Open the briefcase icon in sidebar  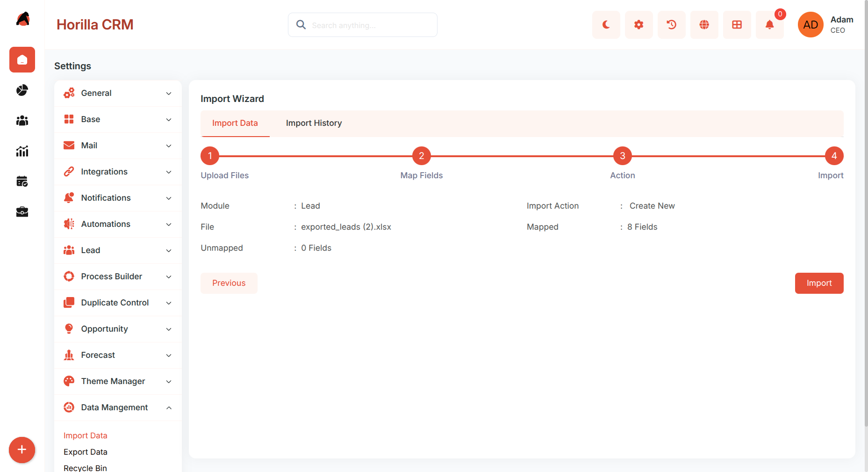pyautogui.click(x=22, y=212)
